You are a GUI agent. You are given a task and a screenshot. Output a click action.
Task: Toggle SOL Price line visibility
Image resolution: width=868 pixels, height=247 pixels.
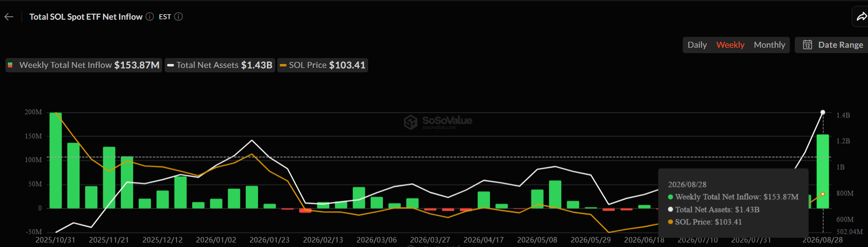(322, 65)
